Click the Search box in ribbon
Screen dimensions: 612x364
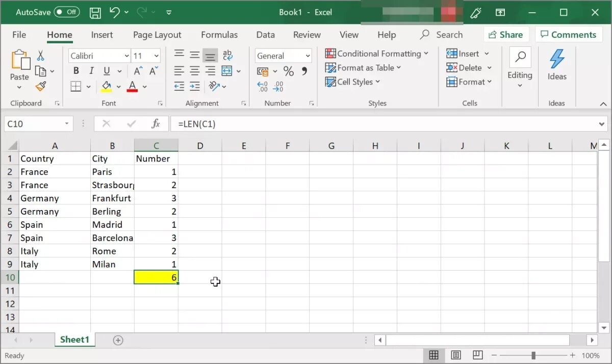coord(442,35)
